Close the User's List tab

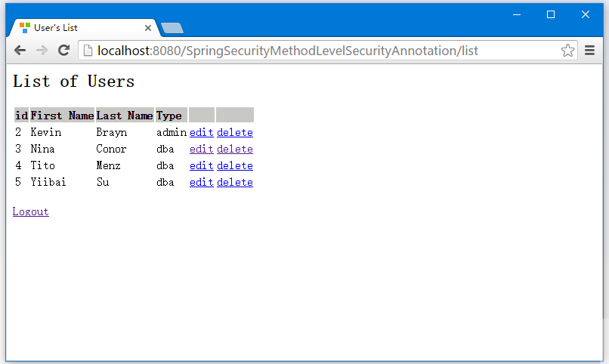(148, 28)
